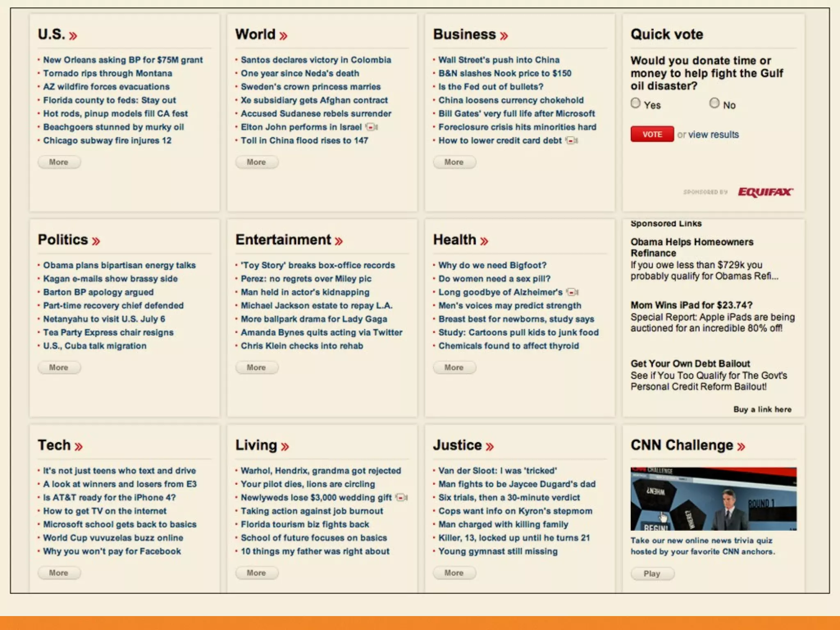Click red arrows next to CNN Challenge
Image resolution: width=840 pixels, height=630 pixels.
click(x=741, y=447)
